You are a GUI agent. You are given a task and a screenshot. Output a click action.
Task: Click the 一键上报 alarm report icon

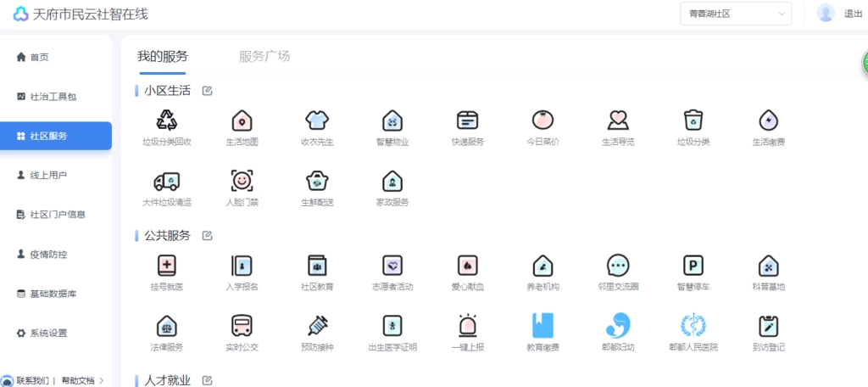coord(467,326)
